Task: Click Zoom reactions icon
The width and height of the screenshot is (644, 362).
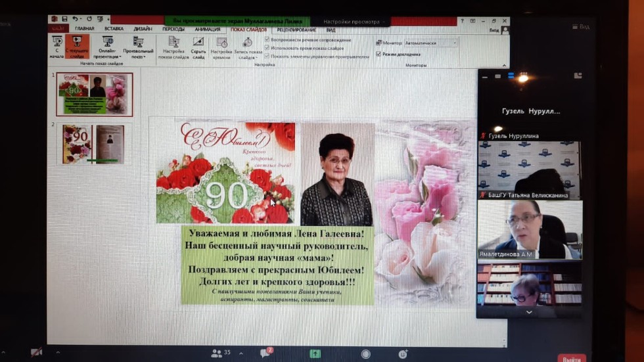Action: click(x=402, y=353)
